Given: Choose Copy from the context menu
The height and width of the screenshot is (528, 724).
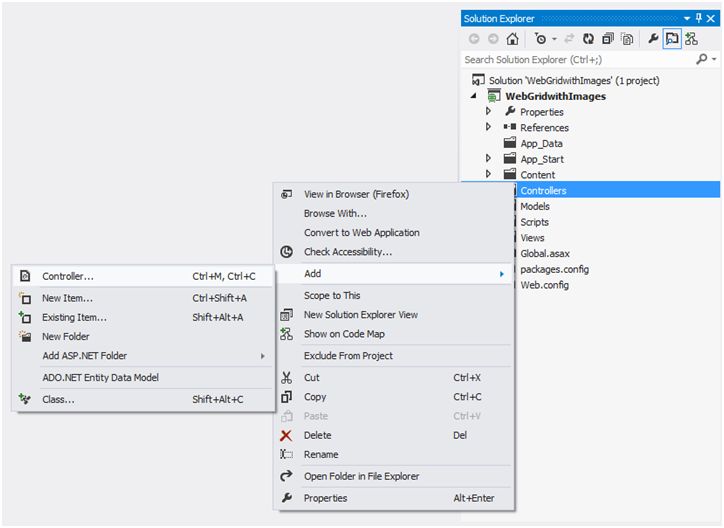Looking at the screenshot, I should point(393,397).
